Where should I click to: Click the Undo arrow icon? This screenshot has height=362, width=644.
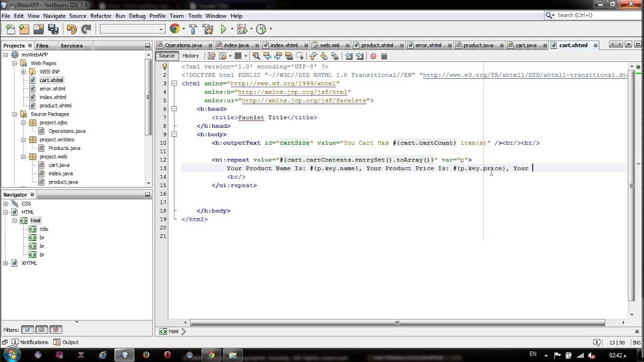pos(71,29)
